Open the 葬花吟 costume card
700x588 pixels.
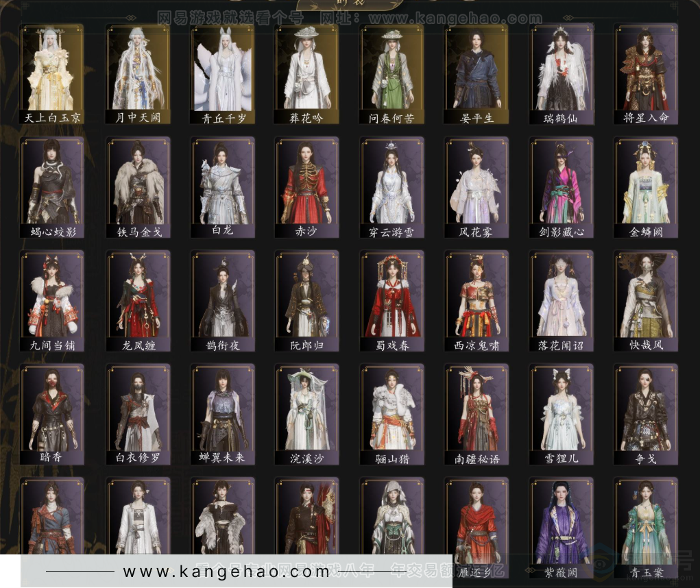[306, 74]
